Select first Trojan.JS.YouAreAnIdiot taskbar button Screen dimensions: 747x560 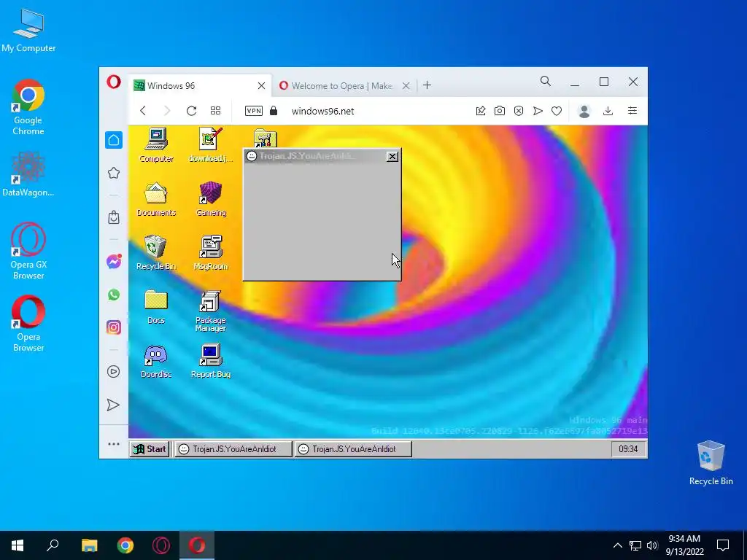pos(233,448)
